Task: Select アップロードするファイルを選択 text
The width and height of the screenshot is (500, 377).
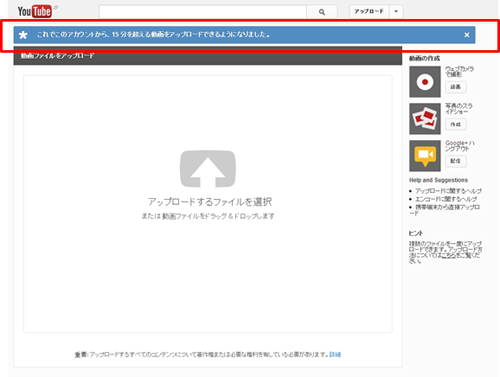Action: [x=210, y=202]
